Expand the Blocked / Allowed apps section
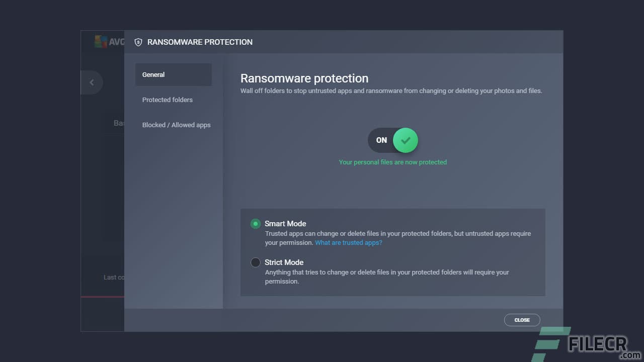This screenshot has width=644, height=362. tap(176, 125)
